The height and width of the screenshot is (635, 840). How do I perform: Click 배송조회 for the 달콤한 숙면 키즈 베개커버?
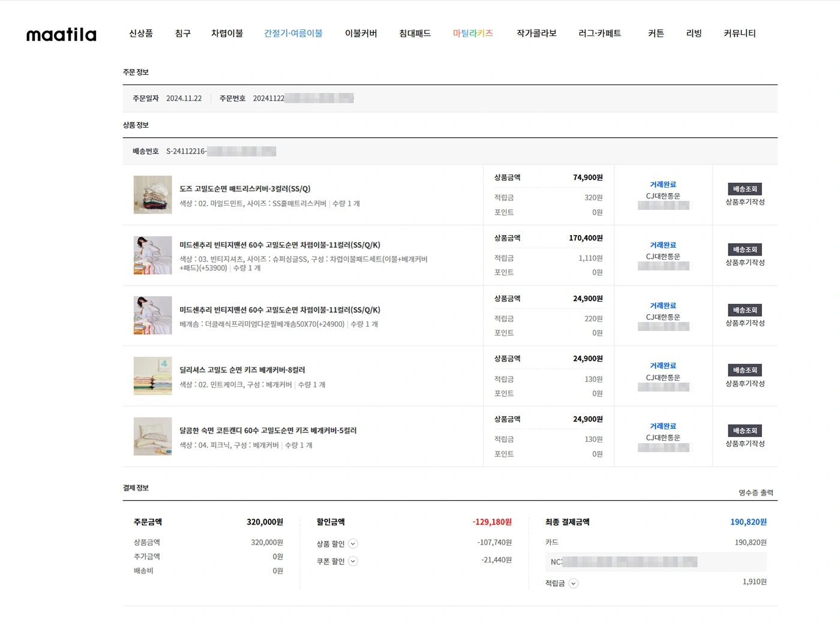(x=744, y=431)
